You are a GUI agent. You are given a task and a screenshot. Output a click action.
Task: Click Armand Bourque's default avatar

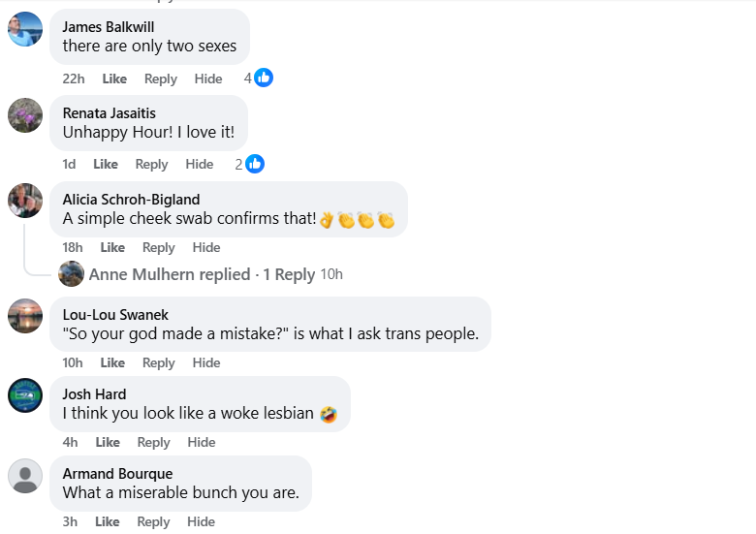[25, 475]
